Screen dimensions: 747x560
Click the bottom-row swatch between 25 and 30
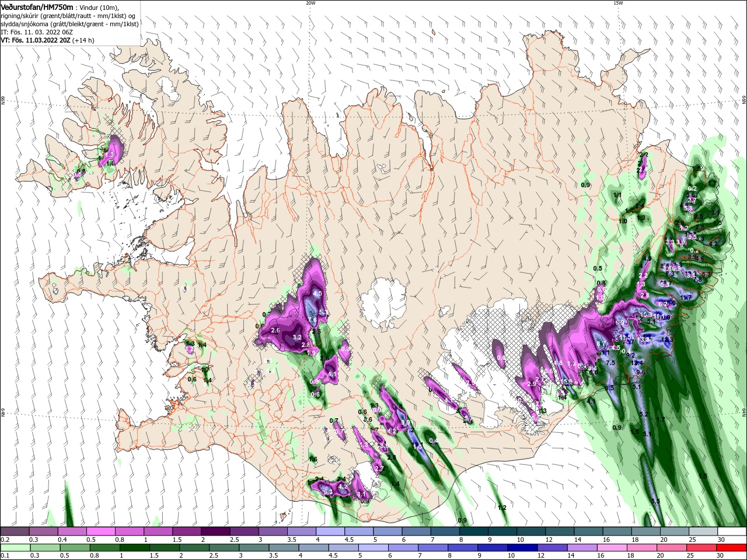[x=703, y=548]
